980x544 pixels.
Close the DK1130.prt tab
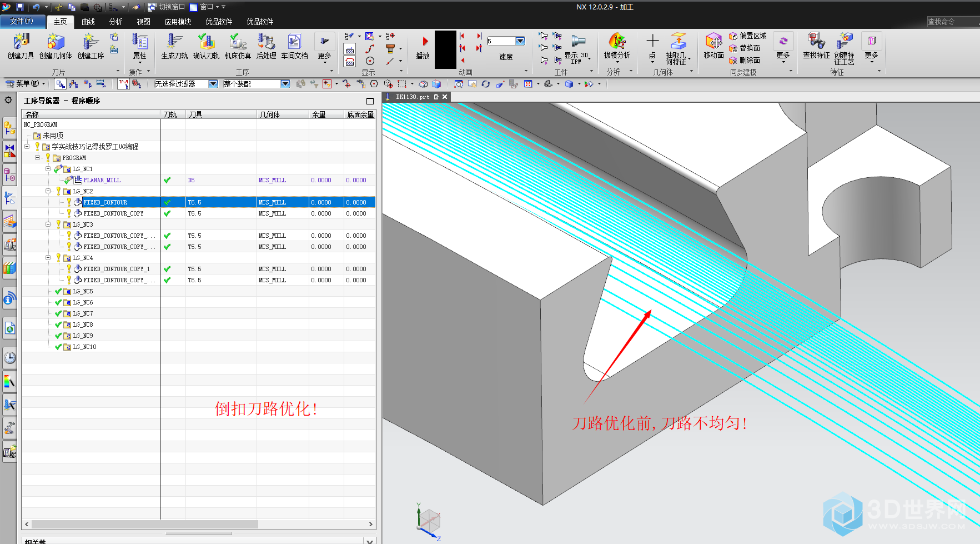pyautogui.click(x=445, y=97)
